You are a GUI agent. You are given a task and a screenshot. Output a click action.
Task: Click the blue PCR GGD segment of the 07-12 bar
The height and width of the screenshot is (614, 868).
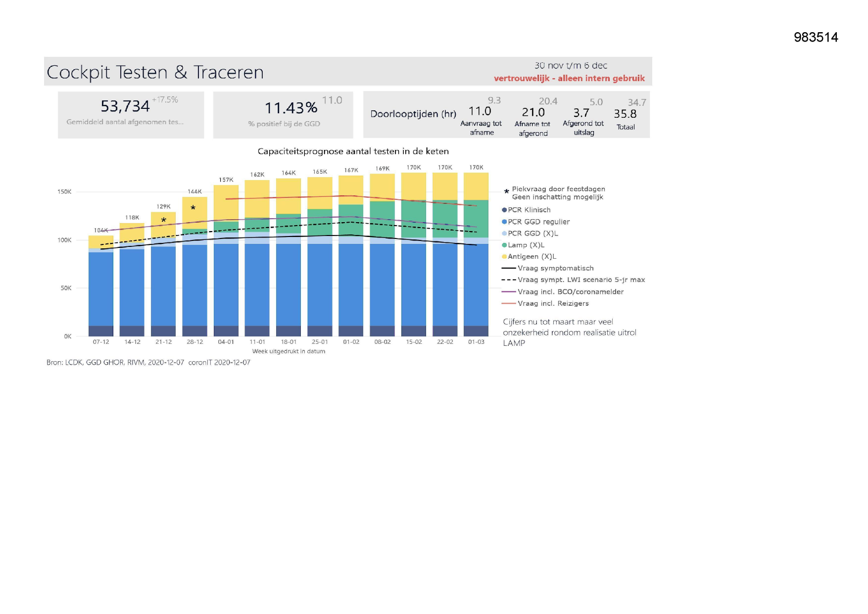(101, 289)
